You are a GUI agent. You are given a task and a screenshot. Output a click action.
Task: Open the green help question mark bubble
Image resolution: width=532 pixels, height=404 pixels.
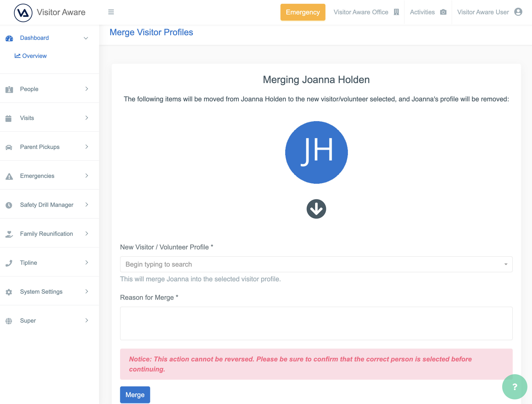[514, 387]
